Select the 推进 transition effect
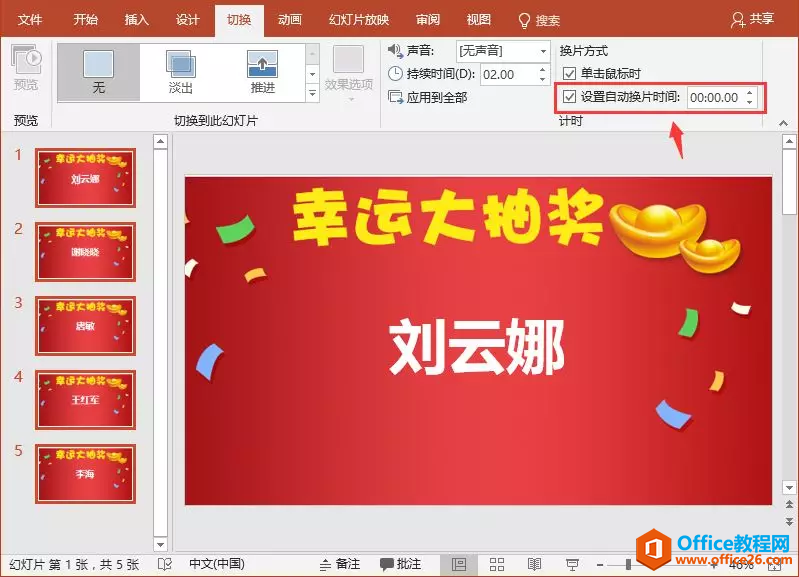This screenshot has width=799, height=577. tap(262, 72)
